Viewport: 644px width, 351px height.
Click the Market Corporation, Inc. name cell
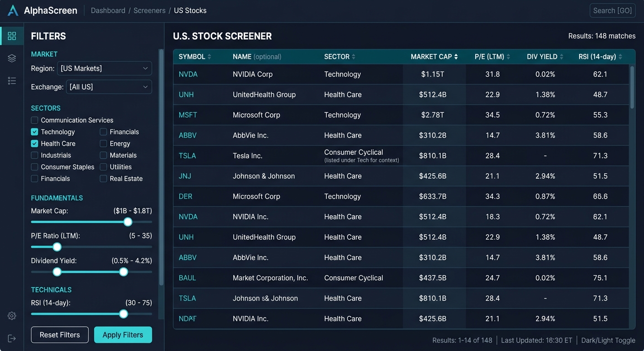point(270,278)
